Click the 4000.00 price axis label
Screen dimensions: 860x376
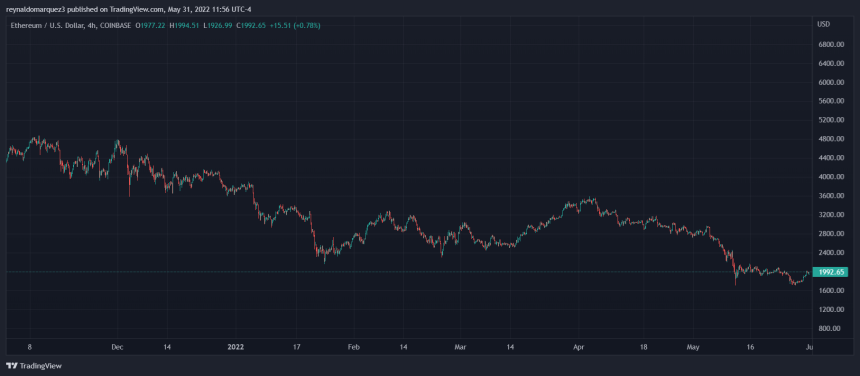coord(830,177)
